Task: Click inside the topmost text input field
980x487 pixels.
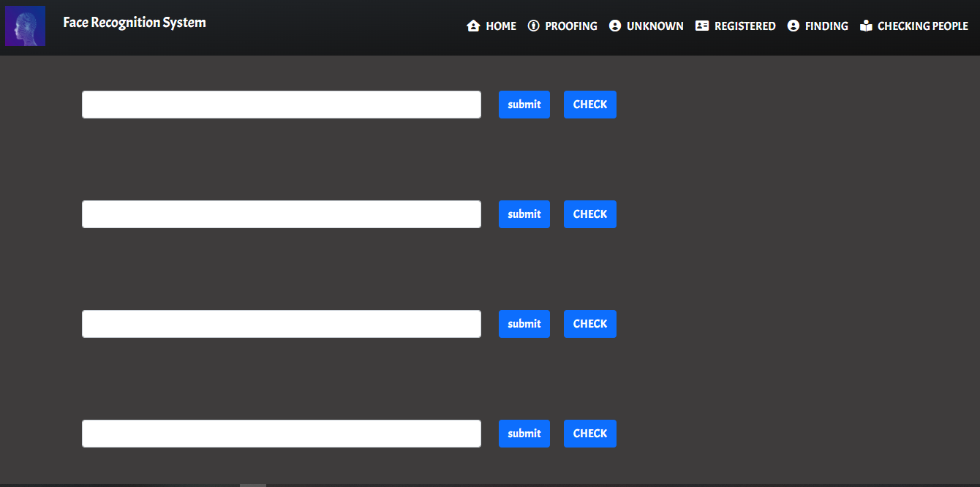Action: click(x=281, y=104)
